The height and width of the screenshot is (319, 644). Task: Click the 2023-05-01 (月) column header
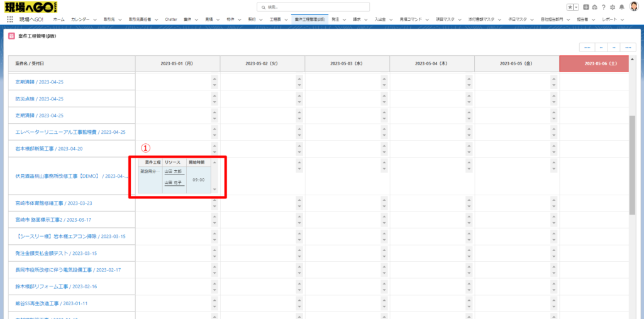click(x=177, y=63)
